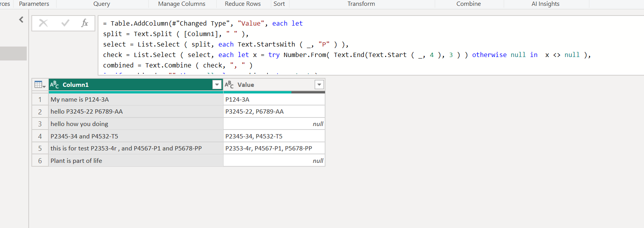644x228 pixels.
Task: Click the fx insert step icon
Action: click(84, 23)
